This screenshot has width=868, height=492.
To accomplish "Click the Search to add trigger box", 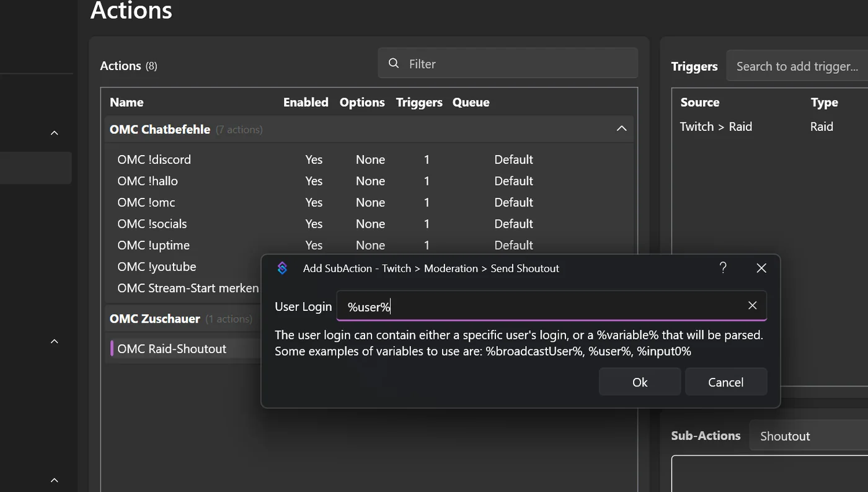I will click(x=797, y=66).
